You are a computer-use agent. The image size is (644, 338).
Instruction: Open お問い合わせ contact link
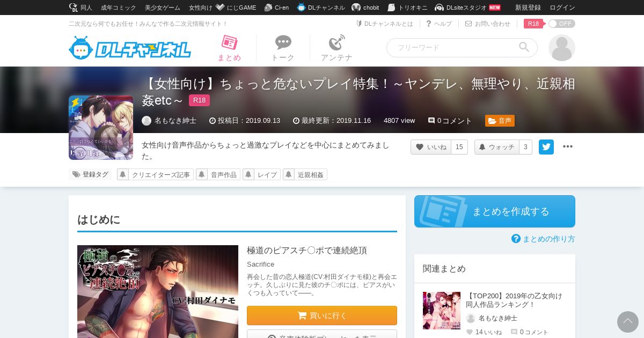point(488,24)
